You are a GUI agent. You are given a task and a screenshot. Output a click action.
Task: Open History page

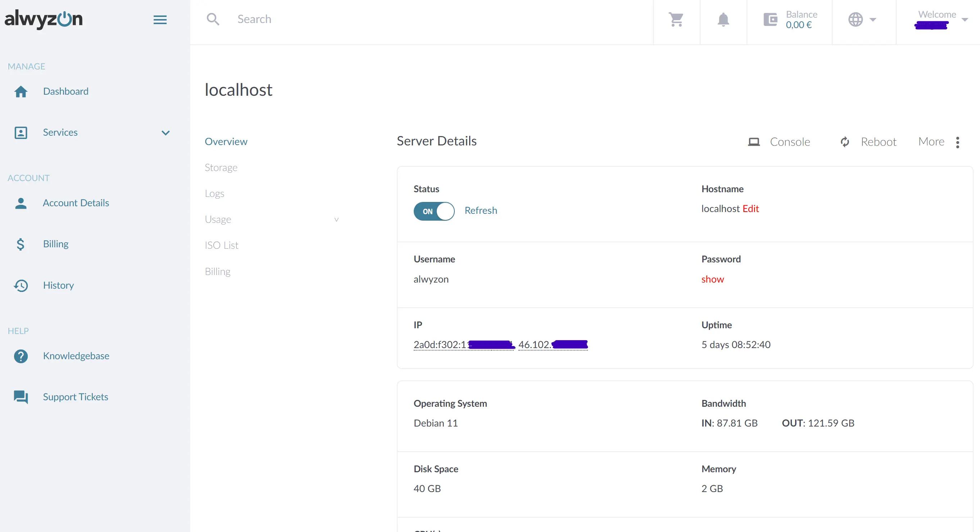pos(58,285)
